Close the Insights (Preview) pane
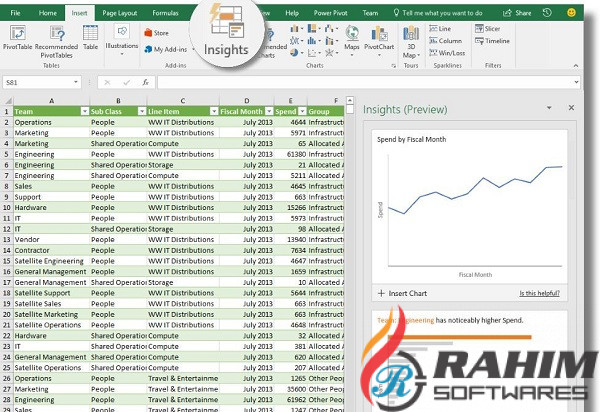 [x=571, y=108]
